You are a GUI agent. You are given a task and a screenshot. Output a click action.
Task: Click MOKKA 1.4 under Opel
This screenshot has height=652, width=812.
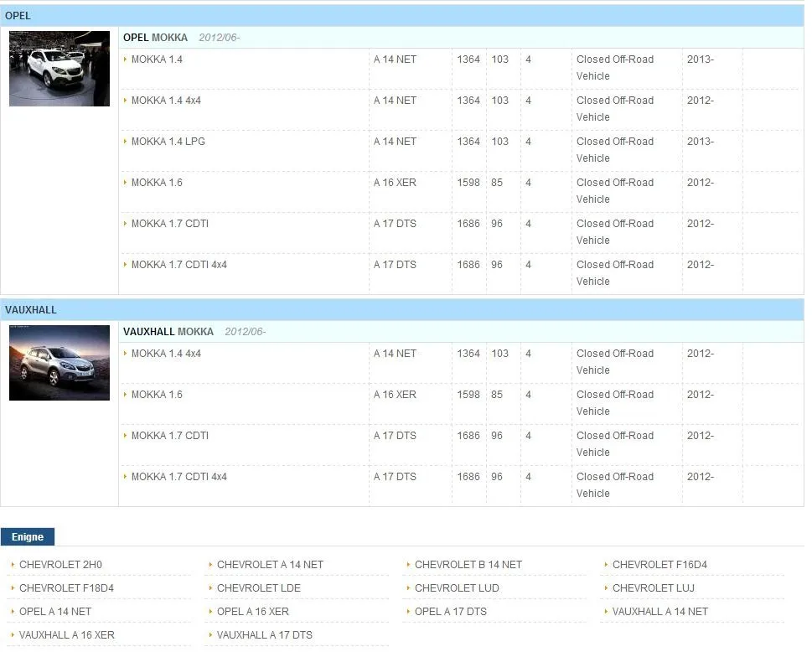(157, 60)
